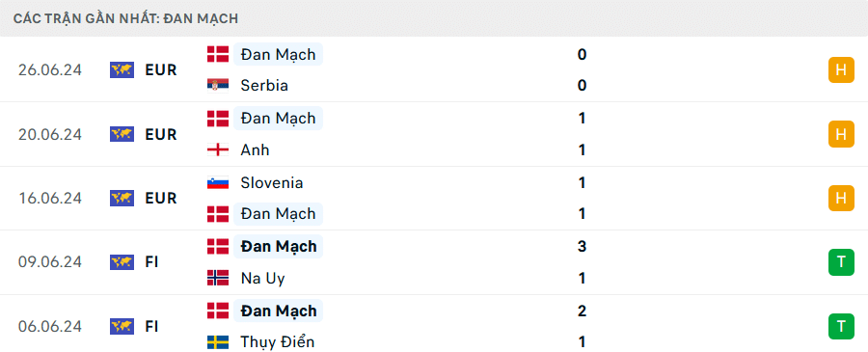Click the EUR competition icon for 26.06.24
This screenshot has height=352, width=868.
[122, 69]
